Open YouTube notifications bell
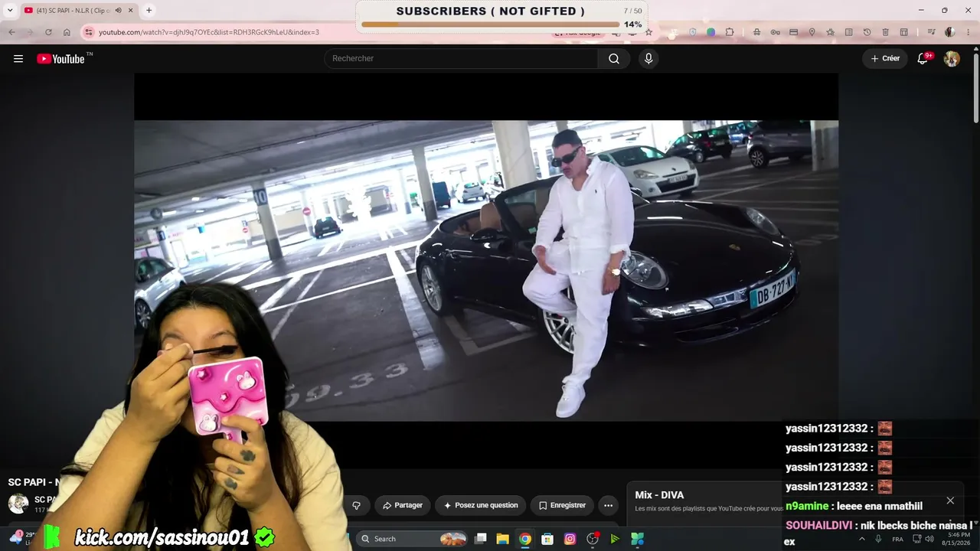 pos(923,59)
